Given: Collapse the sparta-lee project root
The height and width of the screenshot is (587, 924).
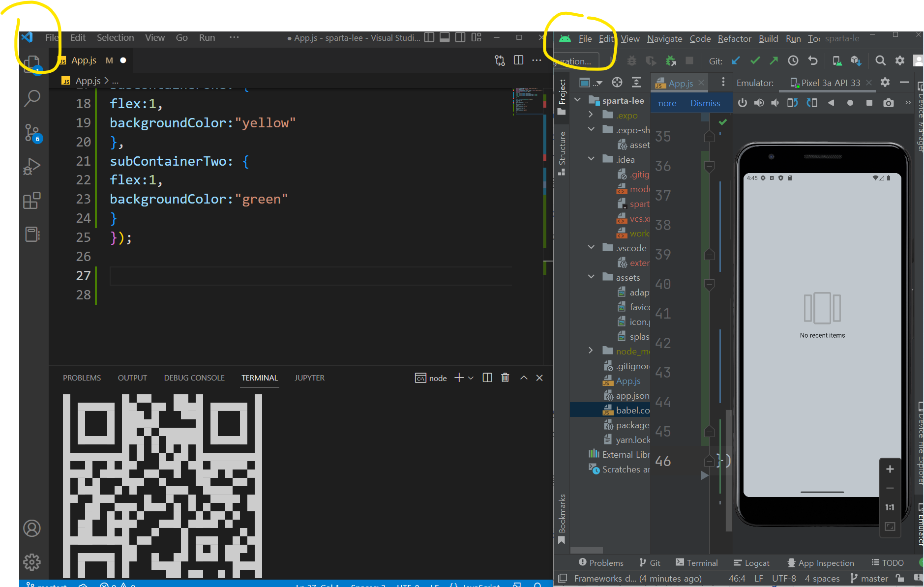Looking at the screenshot, I should tap(578, 100).
